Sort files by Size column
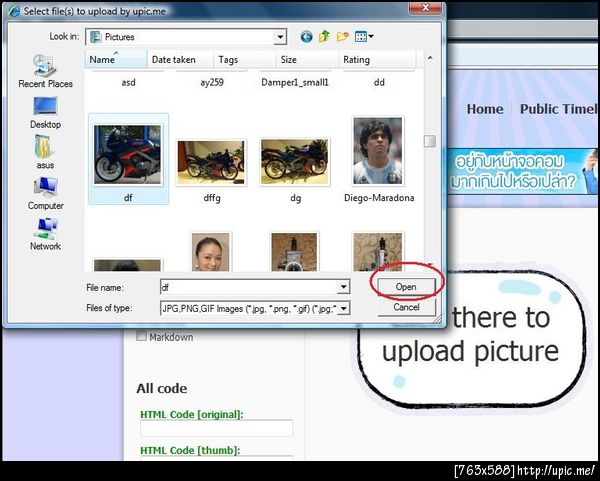The image size is (600, 481). click(x=307, y=60)
